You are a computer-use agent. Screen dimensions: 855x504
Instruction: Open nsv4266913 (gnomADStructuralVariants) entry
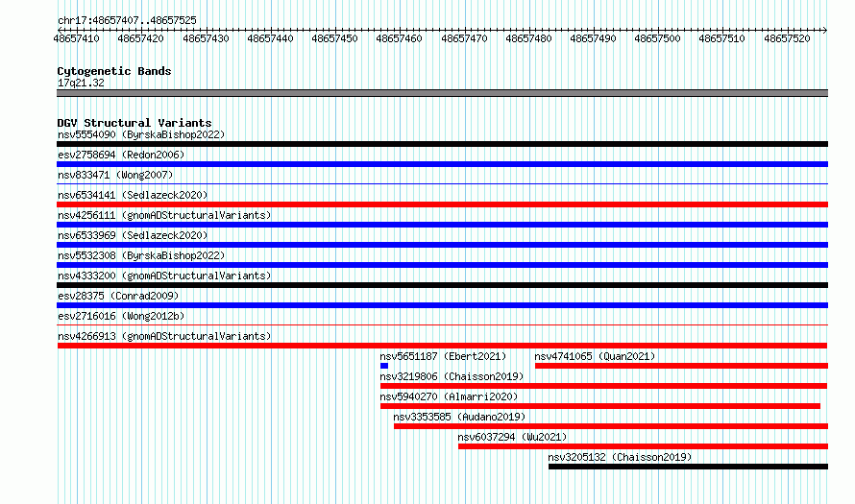pyautogui.click(x=164, y=336)
